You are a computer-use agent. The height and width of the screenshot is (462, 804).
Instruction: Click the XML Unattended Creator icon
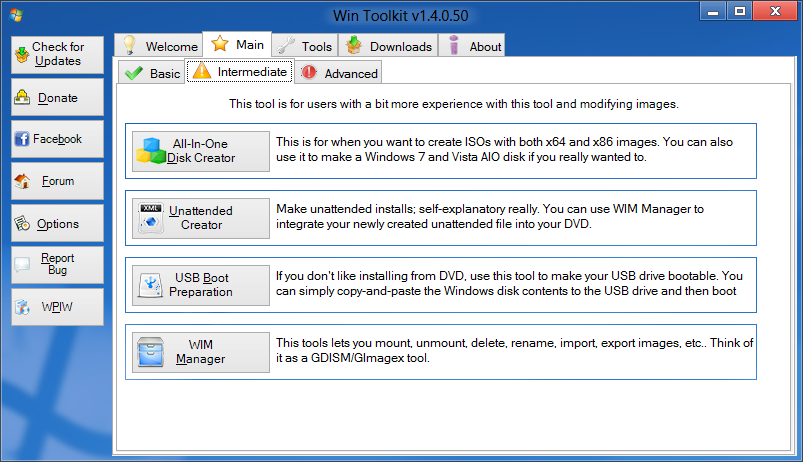(x=151, y=218)
